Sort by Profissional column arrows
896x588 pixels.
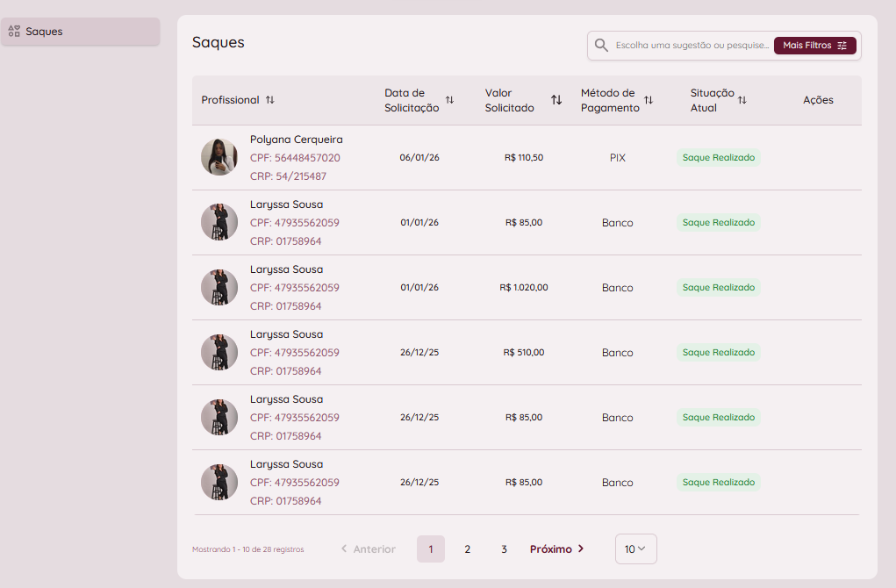270,100
